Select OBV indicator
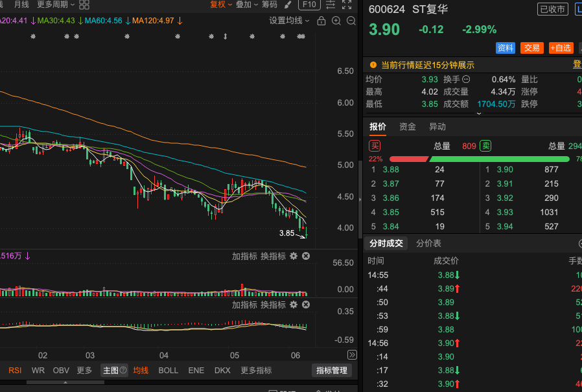582x392 pixels. (x=61, y=371)
